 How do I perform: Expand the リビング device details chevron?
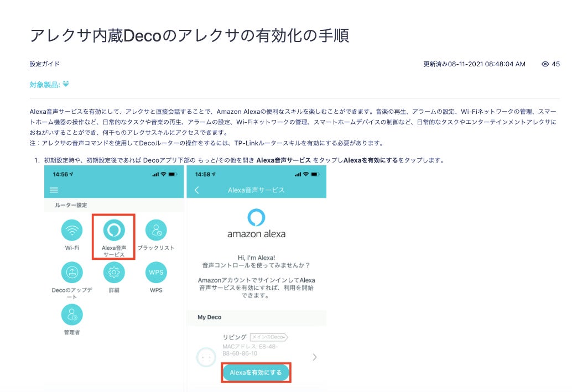315,357
